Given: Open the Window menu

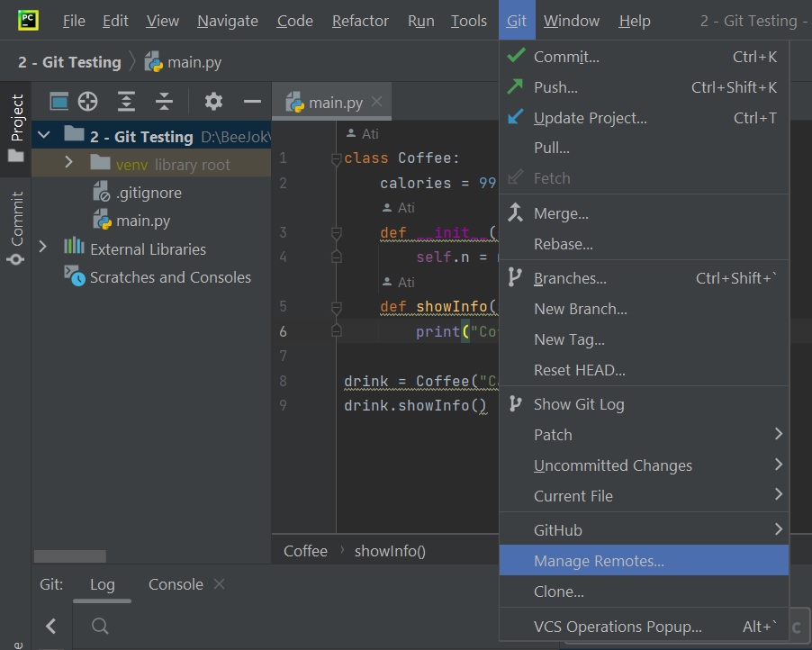Looking at the screenshot, I should pyautogui.click(x=571, y=20).
